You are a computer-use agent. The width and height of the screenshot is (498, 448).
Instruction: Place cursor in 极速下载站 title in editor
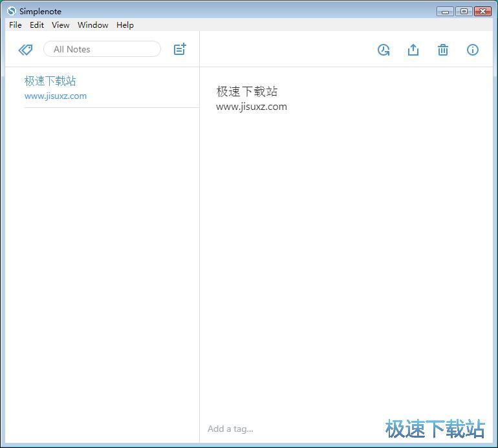tap(247, 91)
